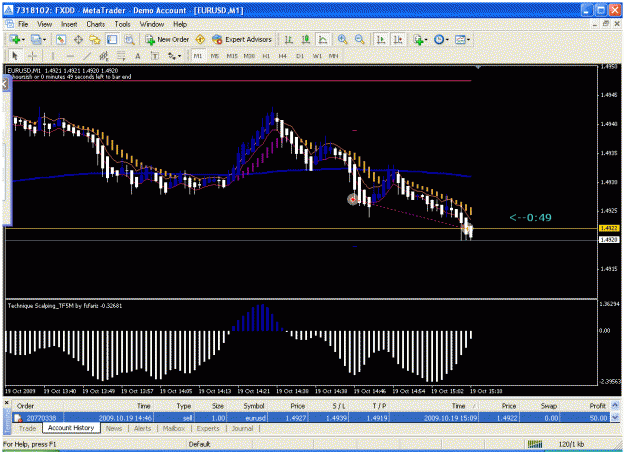Select the Text Label tool
The width and height of the screenshot is (625, 452).
155,56
